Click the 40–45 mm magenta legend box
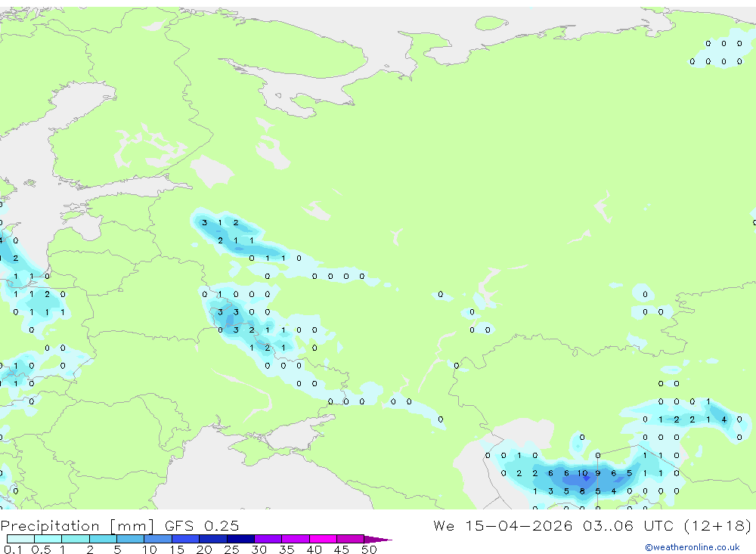Viewport: 756px width, 554px height. (x=323, y=539)
